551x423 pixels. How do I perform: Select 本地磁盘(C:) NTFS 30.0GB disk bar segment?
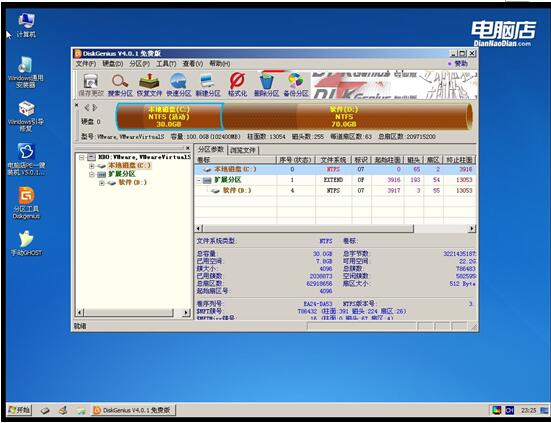pyautogui.click(x=169, y=117)
